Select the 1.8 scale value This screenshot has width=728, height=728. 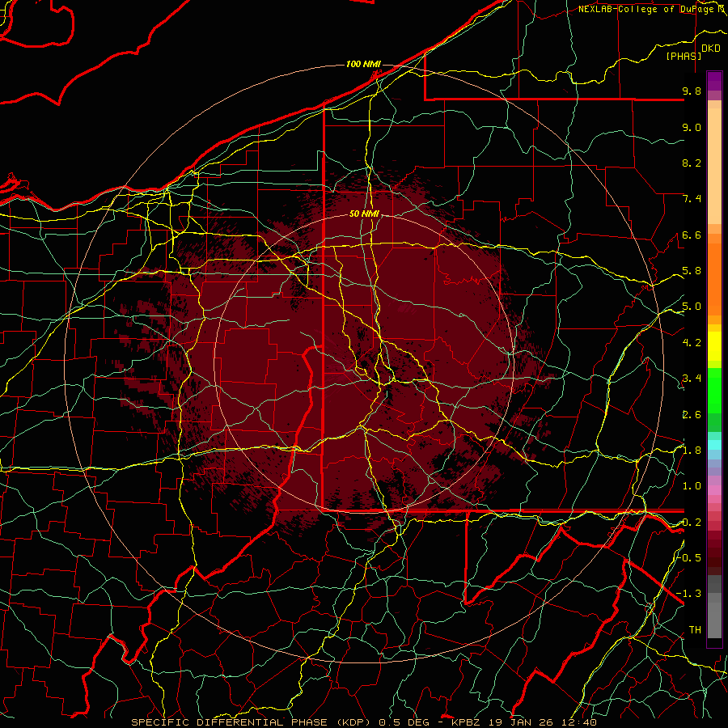click(692, 451)
